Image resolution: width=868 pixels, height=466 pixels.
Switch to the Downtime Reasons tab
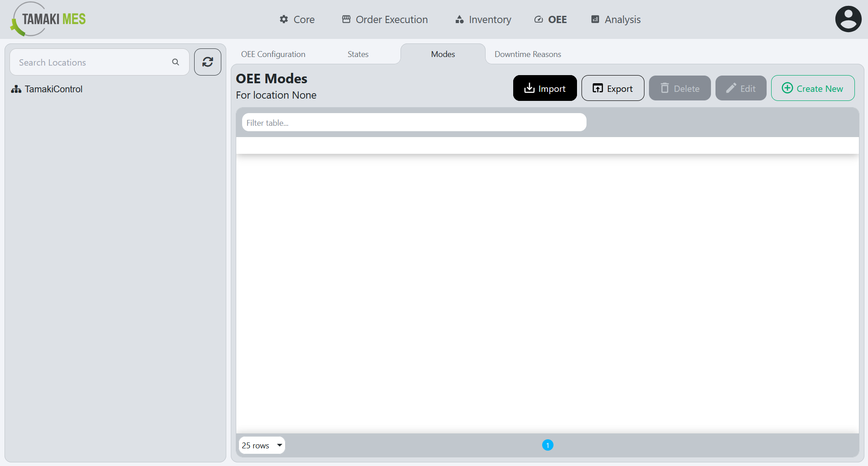(x=527, y=54)
